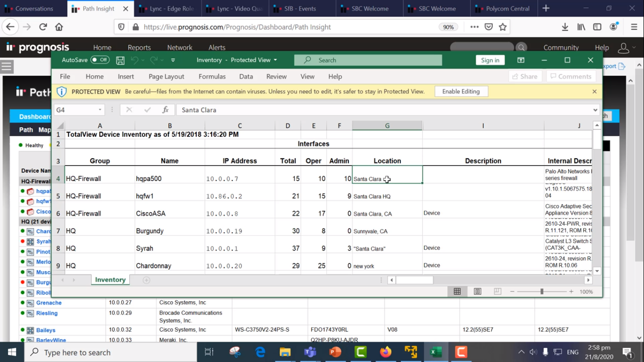Image resolution: width=644 pixels, height=362 pixels.
Task: Click the View ribbon tab in Excel
Action: tap(307, 76)
